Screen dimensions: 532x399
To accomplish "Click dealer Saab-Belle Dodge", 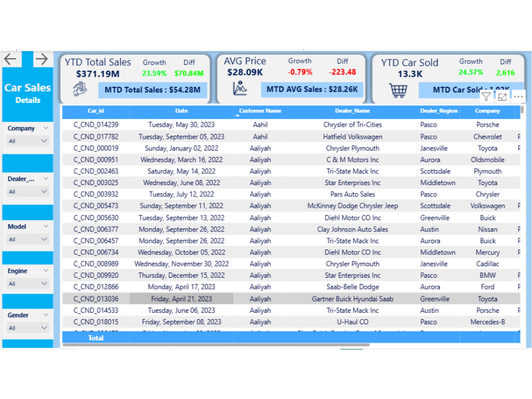I will (x=353, y=287).
